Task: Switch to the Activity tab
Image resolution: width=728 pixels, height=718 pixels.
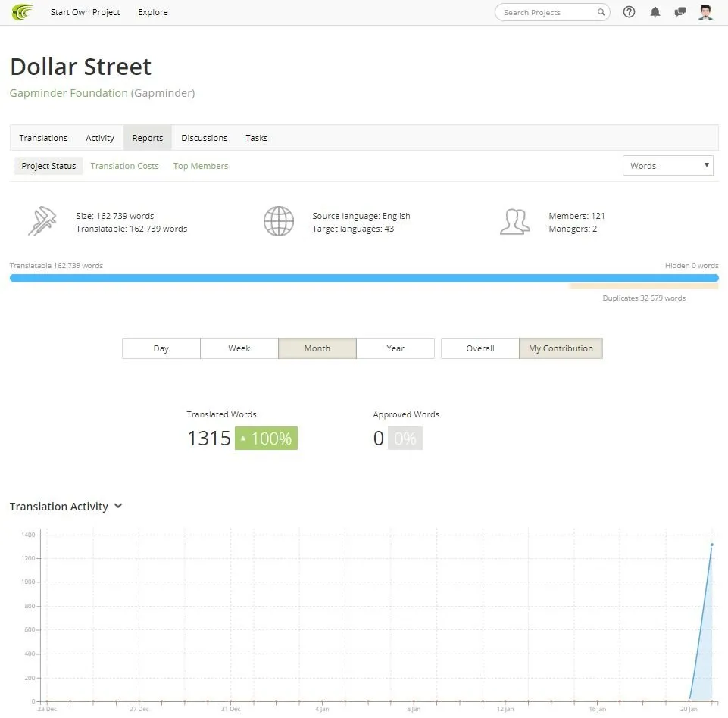Action: (100, 138)
